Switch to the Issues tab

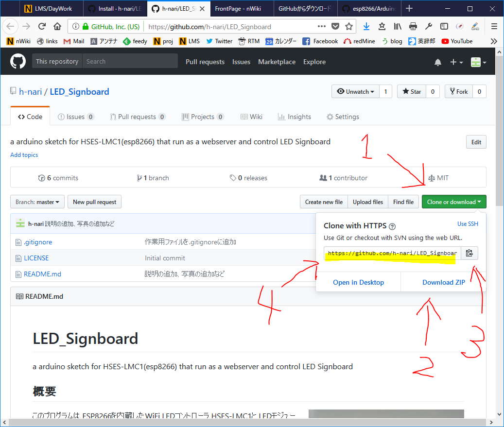[75, 117]
